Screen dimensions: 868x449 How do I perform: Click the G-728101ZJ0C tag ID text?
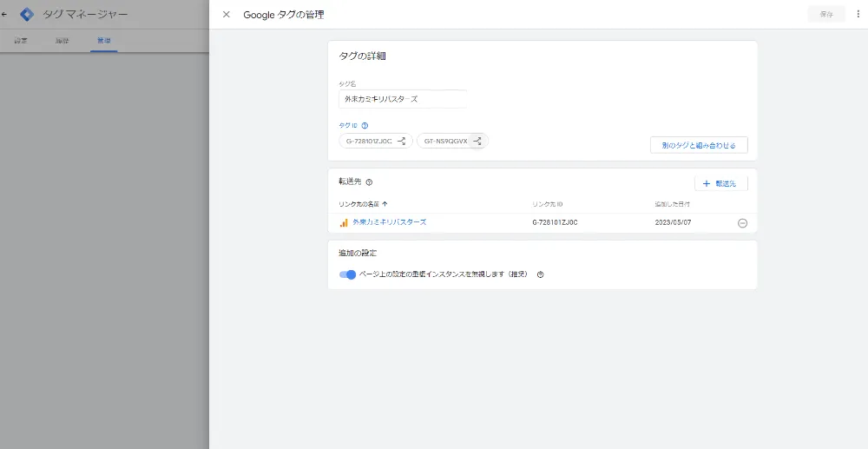point(369,142)
